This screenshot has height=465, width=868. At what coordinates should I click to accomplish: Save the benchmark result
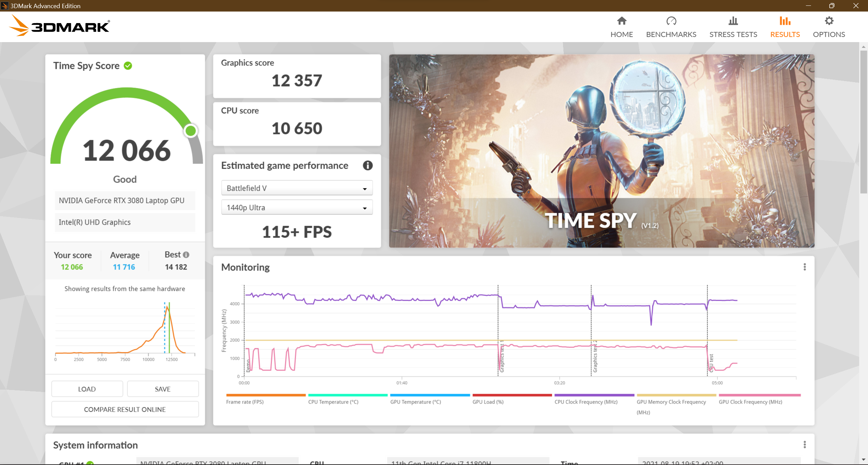162,389
